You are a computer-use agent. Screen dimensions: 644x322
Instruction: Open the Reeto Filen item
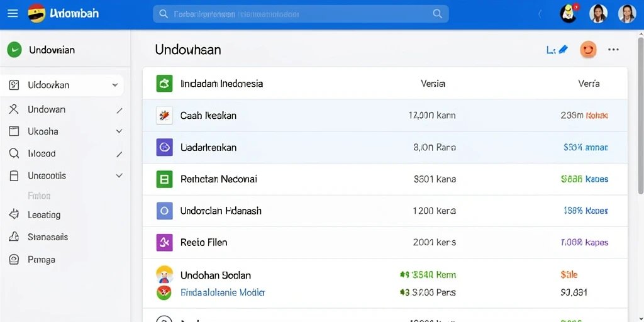click(204, 242)
